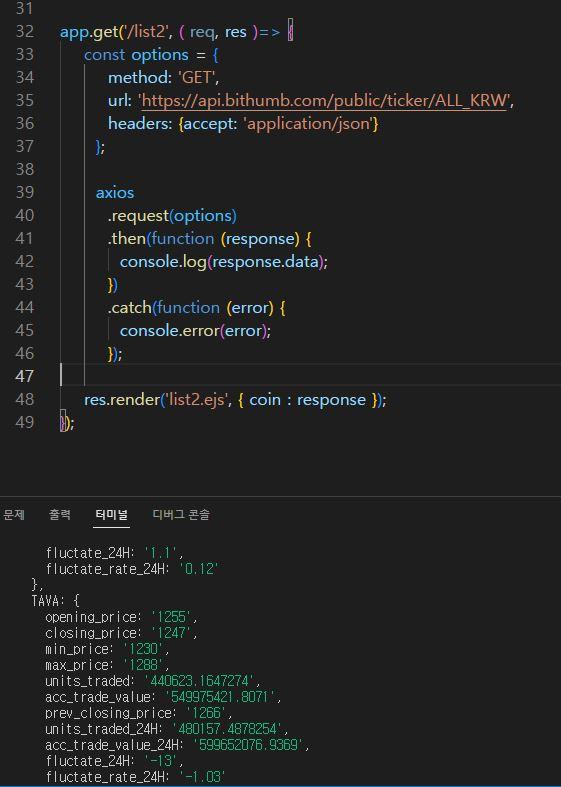Screen dimensions: 561x787
Task: Click the opening_price value in terminal
Action: (171, 617)
